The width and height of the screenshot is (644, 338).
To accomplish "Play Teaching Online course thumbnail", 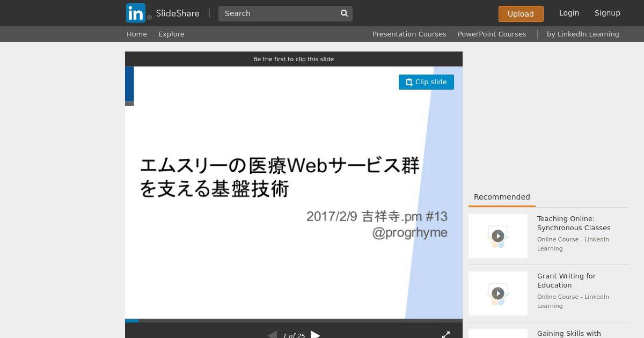I will point(498,236).
